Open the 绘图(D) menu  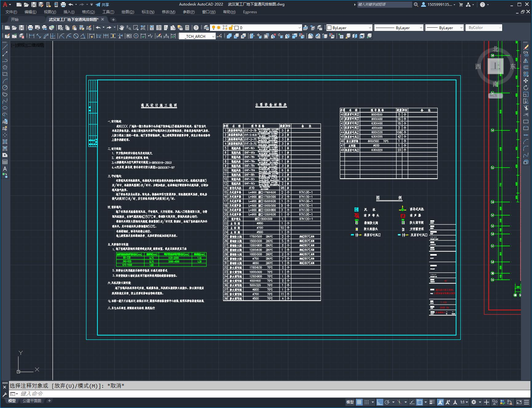point(128,12)
